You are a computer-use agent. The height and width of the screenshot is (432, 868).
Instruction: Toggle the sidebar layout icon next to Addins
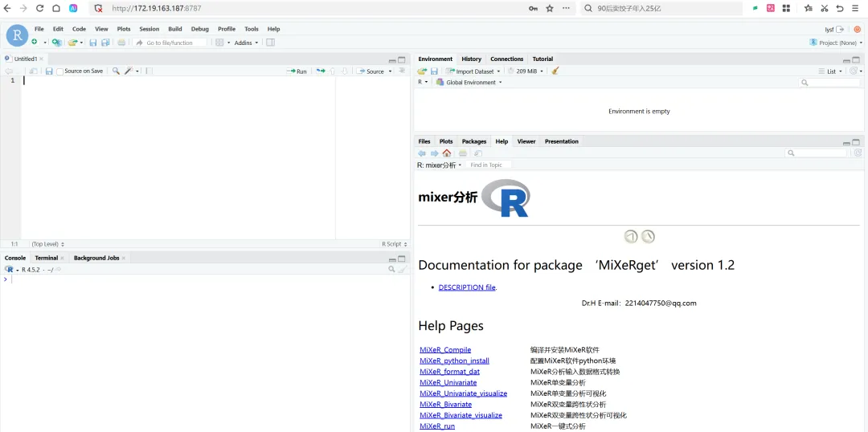tap(270, 43)
